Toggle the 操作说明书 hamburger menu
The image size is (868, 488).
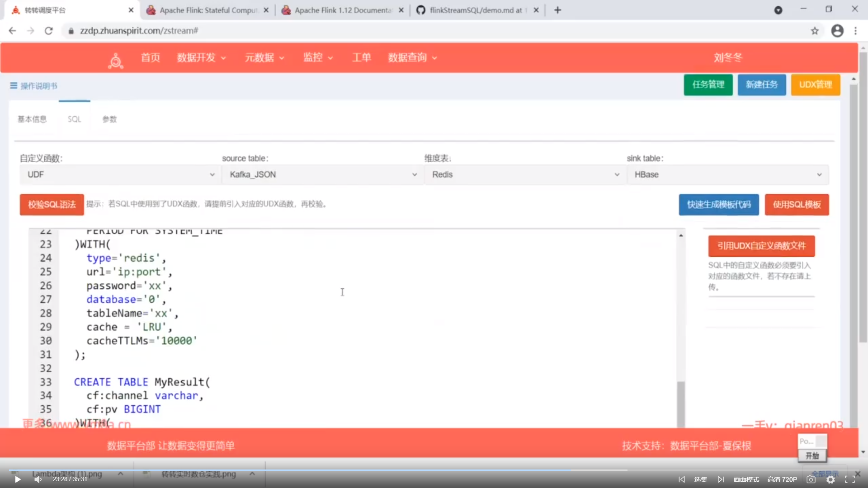pos(14,86)
